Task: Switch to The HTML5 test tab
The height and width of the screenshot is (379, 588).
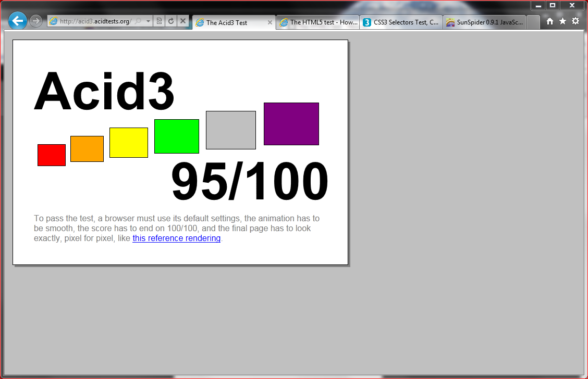Action: [x=318, y=22]
